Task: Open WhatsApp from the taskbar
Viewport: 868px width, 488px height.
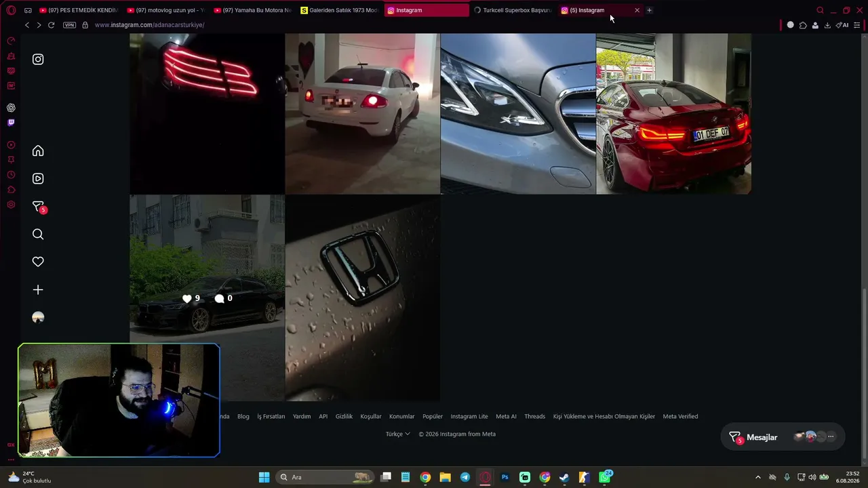Action: 605,477
